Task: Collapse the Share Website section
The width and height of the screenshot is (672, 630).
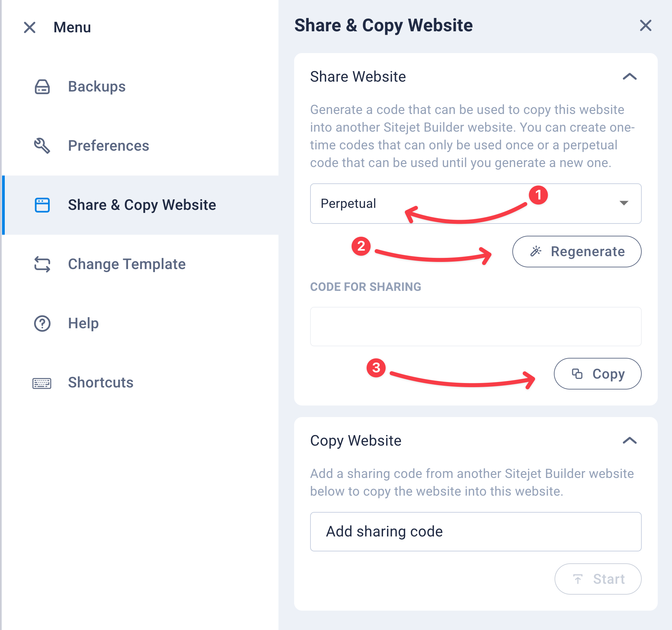Action: 629,77
